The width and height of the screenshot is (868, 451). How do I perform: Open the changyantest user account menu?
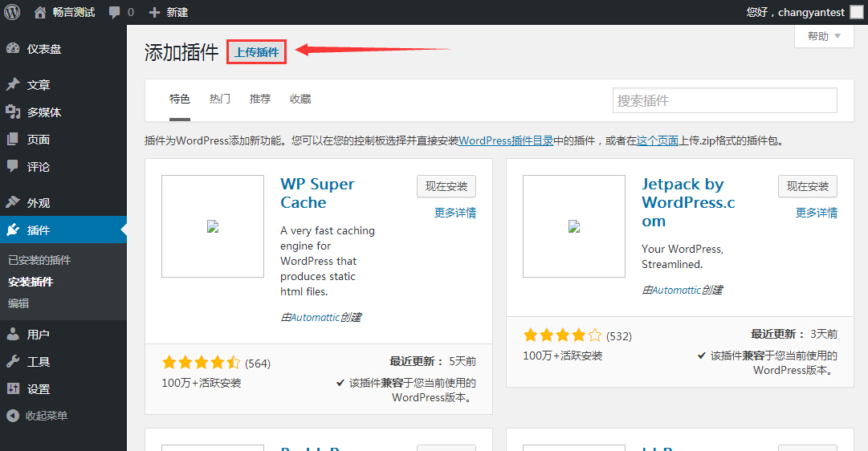793,12
